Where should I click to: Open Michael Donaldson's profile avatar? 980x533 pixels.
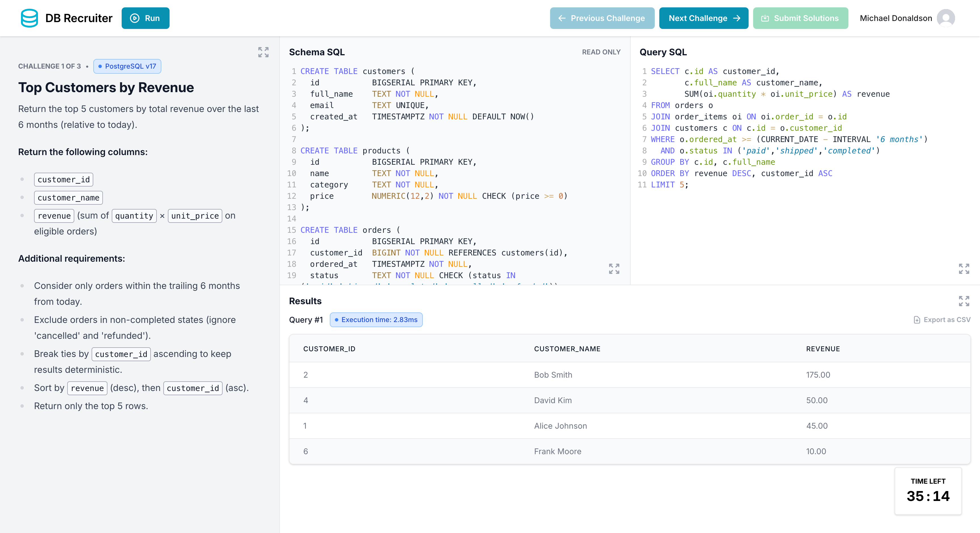click(946, 18)
